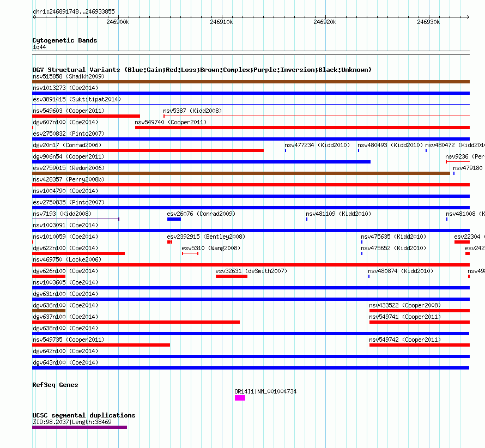
Task: Click the nsv7193 (Kidd2008) inversion label
Action: tap(62, 214)
